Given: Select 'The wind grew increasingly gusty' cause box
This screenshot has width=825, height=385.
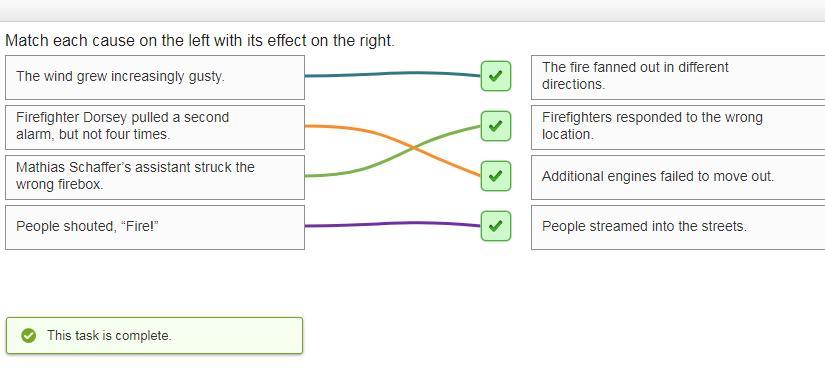Looking at the screenshot, I should point(155,77).
